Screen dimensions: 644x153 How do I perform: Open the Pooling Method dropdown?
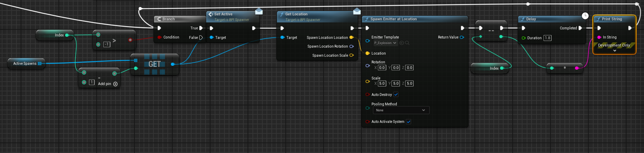click(x=401, y=110)
